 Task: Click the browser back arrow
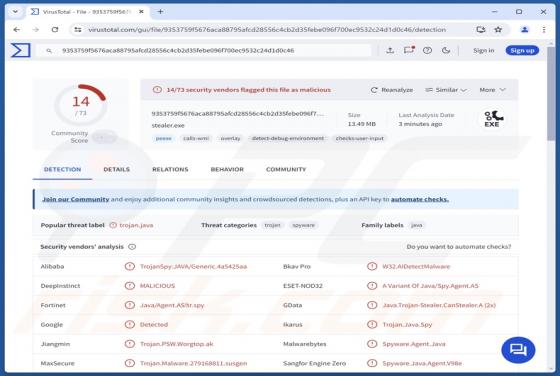pos(16,30)
